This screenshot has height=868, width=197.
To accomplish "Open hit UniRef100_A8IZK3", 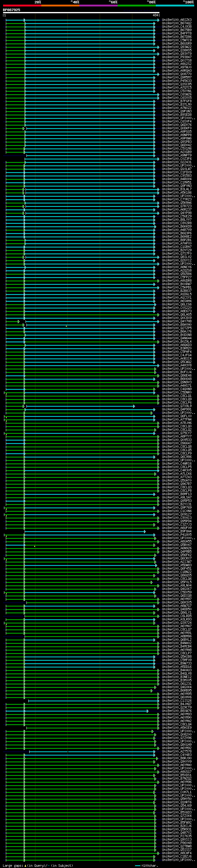I will [x=177, y=20].
